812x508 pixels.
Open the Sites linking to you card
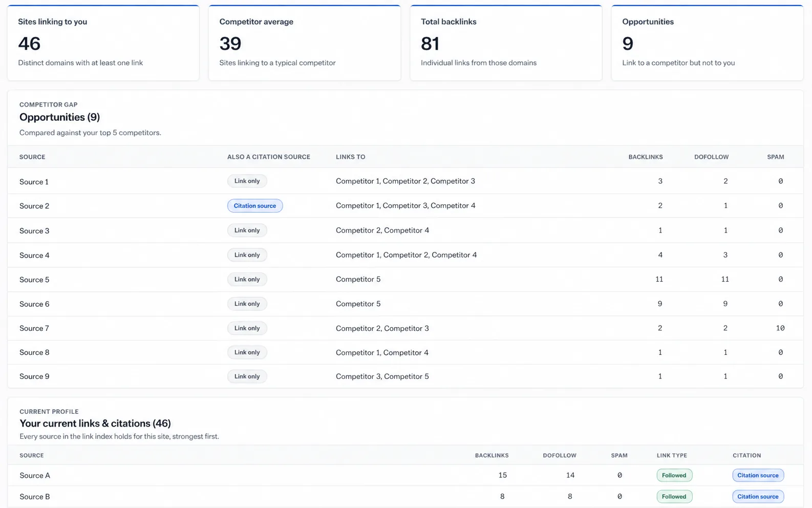click(x=103, y=43)
